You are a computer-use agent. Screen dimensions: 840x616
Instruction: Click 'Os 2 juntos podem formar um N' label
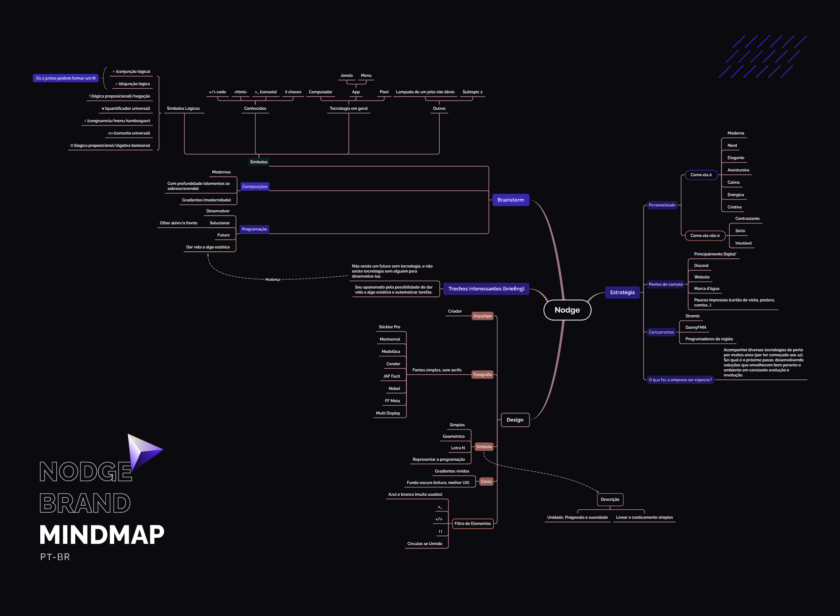(x=66, y=78)
